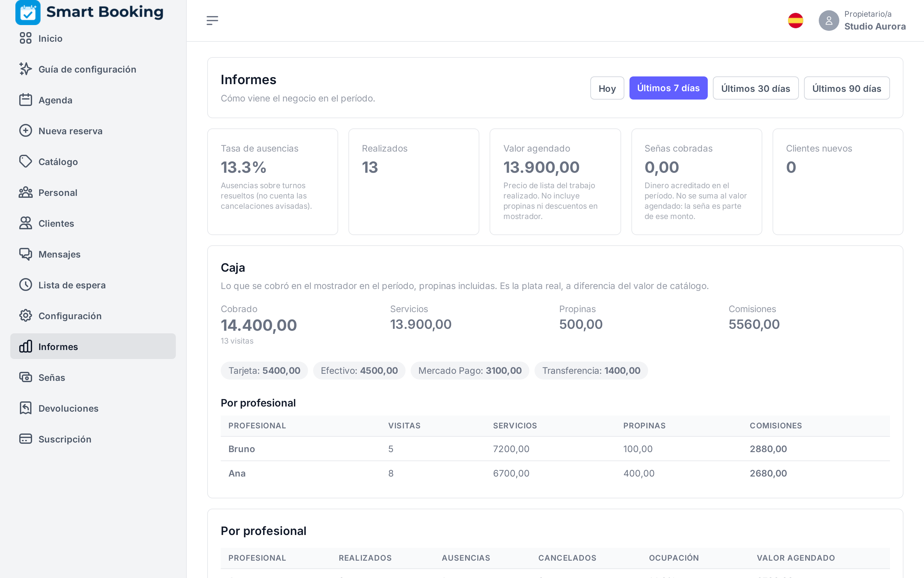Viewport: 924px width, 578px height.
Task: Click the Lista de espera clock icon
Action: point(26,285)
